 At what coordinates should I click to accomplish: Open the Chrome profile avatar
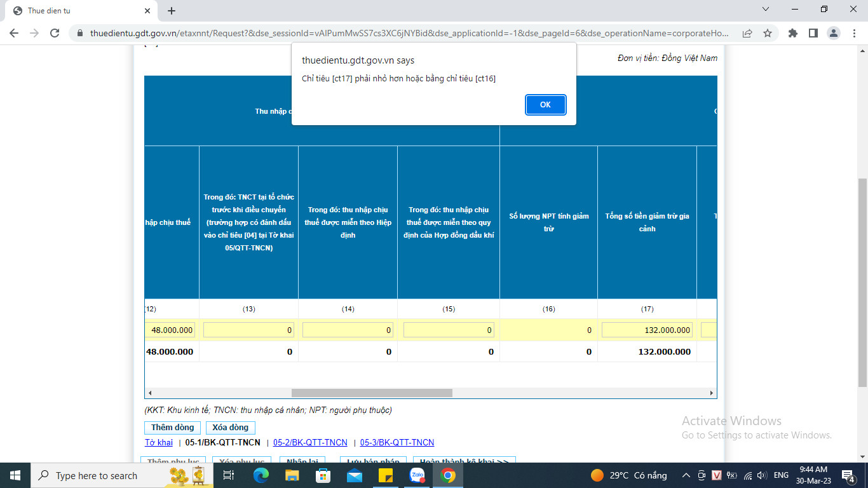tap(834, 33)
